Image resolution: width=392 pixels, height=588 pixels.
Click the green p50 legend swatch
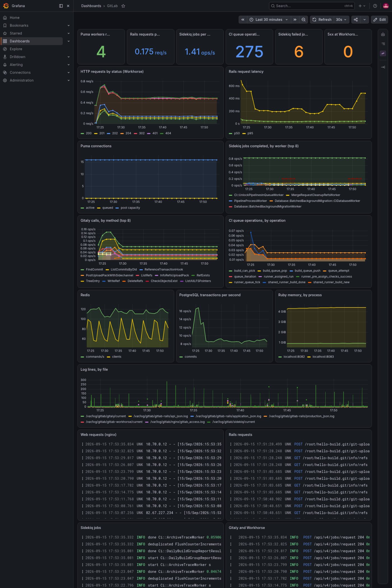230,134
